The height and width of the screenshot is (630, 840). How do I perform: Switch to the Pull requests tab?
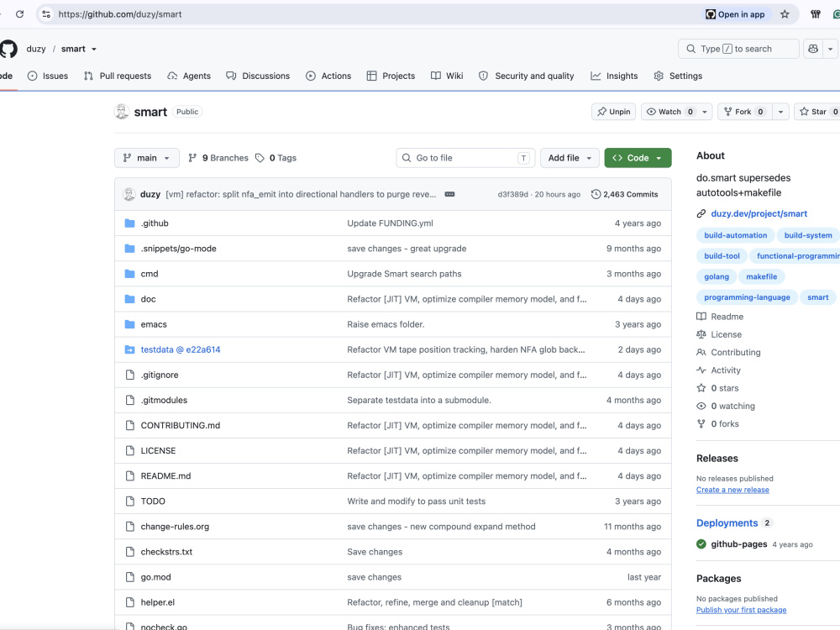click(x=118, y=76)
